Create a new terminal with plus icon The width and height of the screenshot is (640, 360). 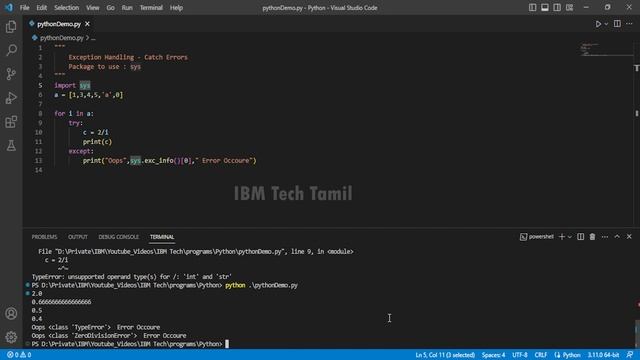coord(562,237)
